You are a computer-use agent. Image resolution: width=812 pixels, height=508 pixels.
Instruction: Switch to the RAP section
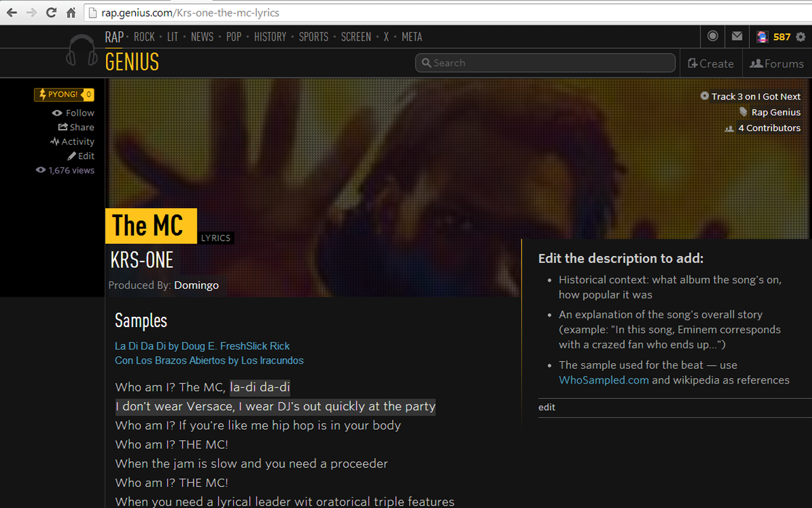pos(114,37)
